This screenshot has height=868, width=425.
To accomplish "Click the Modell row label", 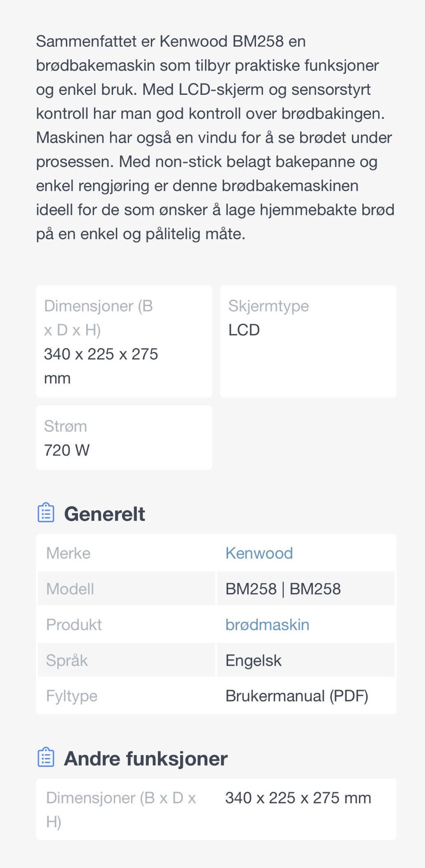I will (x=70, y=589).
